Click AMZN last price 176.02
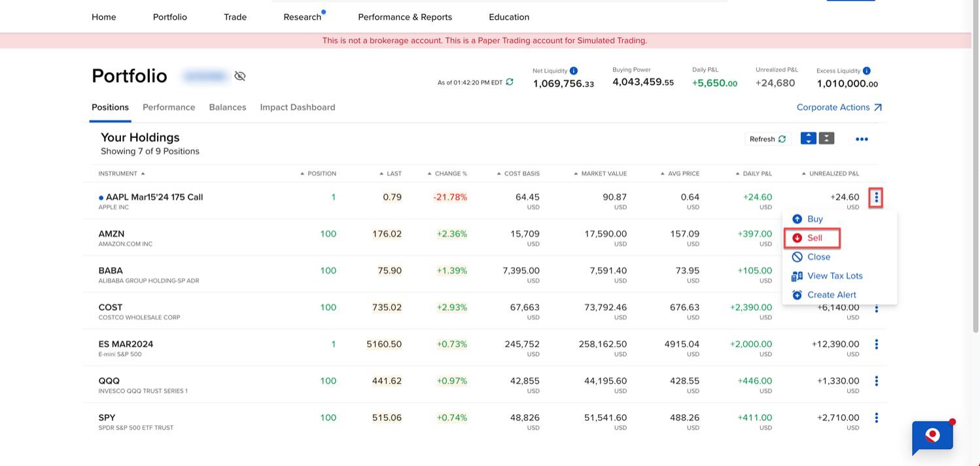Screen dimensions: 980x466 click(387, 234)
